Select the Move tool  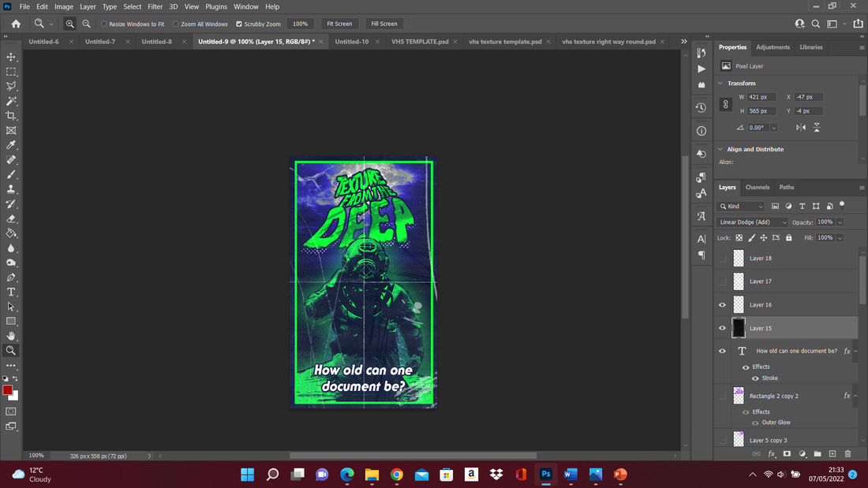click(x=11, y=57)
